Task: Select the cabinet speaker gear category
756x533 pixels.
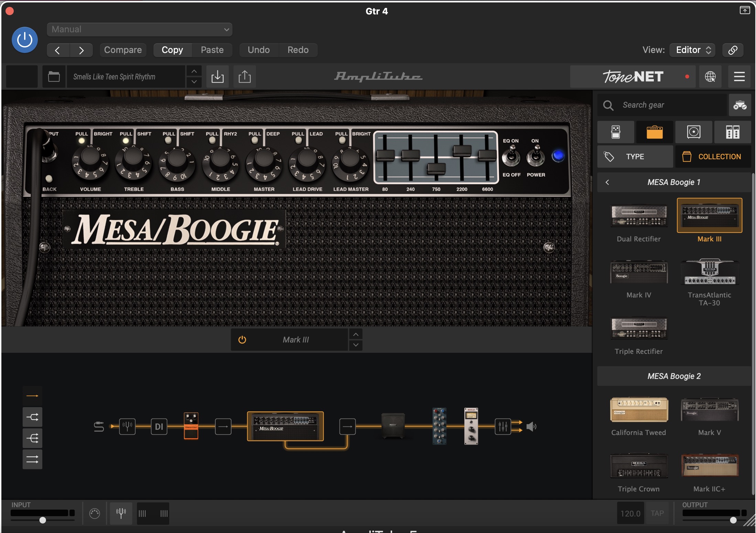Action: pyautogui.click(x=694, y=132)
